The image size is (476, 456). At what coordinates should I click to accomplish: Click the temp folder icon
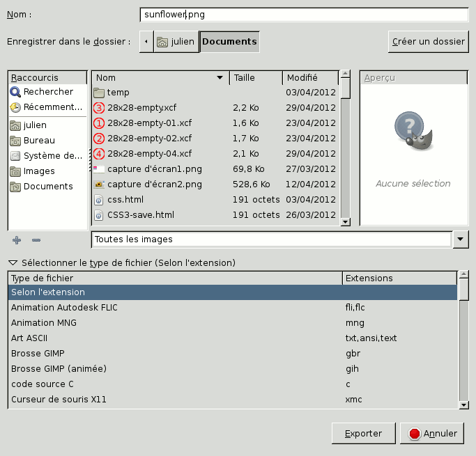pos(99,93)
